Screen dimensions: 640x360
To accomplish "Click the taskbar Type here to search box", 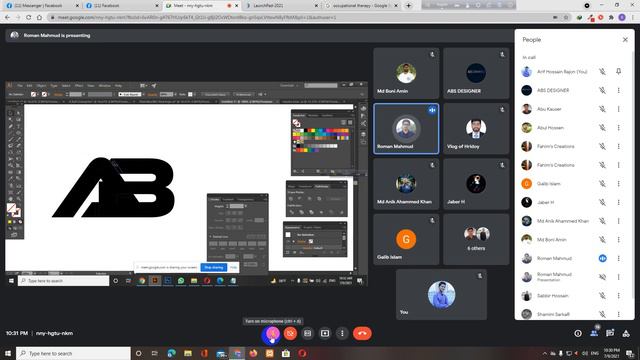I will [x=73, y=353].
